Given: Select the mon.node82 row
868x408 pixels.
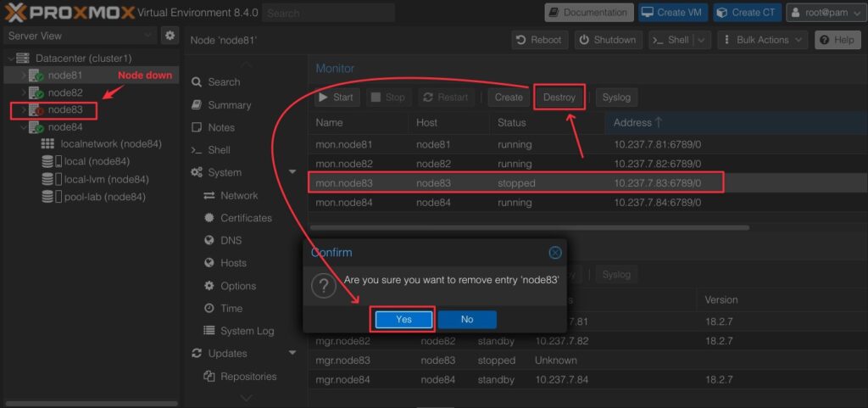Looking at the screenshot, I should tap(588, 164).
